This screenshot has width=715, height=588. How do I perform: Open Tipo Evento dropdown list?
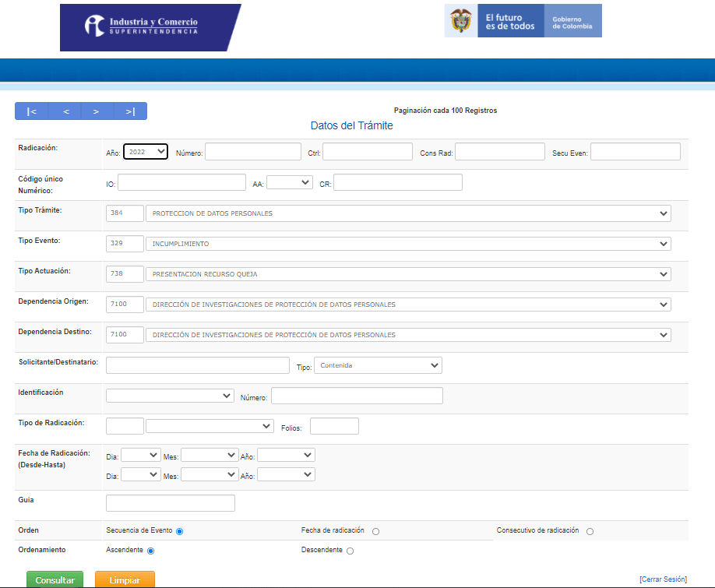(408, 244)
